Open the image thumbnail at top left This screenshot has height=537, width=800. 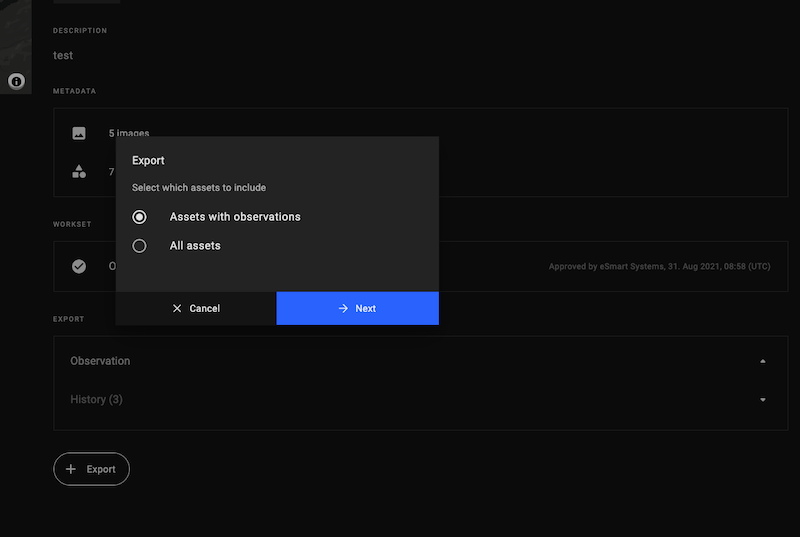coord(15,40)
